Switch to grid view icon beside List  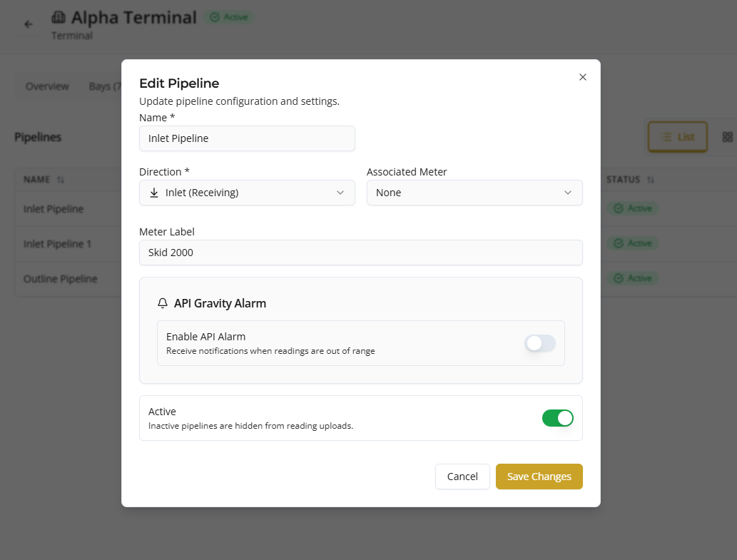[727, 137]
